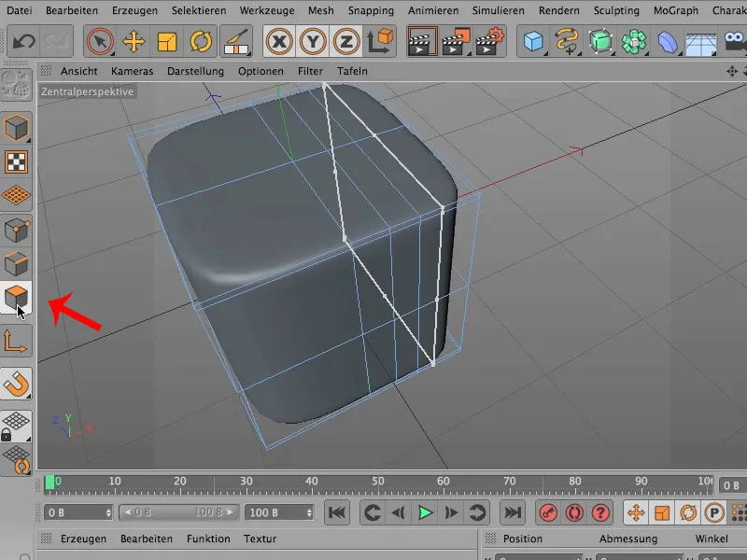Open the recently used tools icon
747x560 pixels.
[x=236, y=41]
